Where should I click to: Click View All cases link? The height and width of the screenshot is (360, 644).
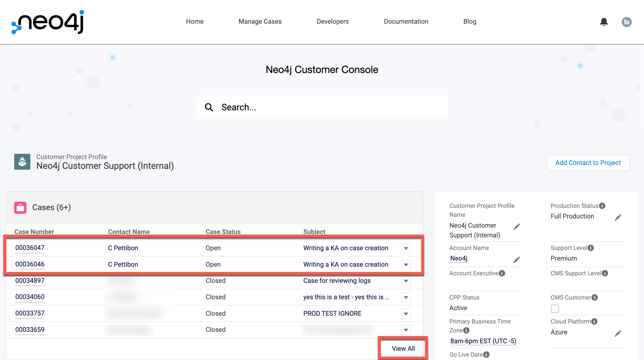click(x=403, y=349)
